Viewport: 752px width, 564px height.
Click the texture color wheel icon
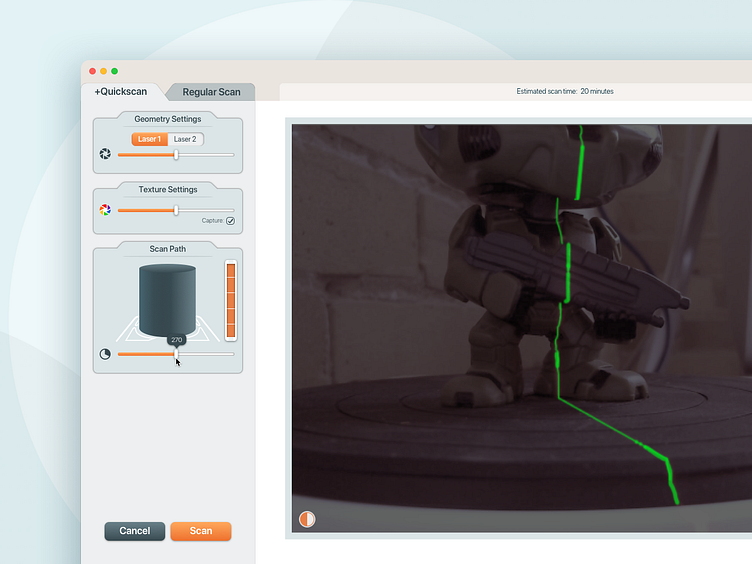(x=105, y=210)
